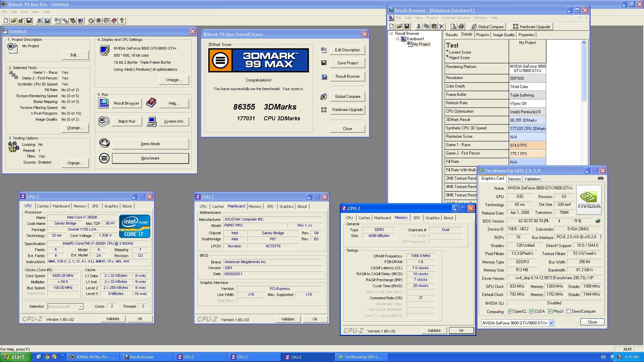Click the Benchmark button in the Run section
This screenshot has height=362, width=644.
(150, 158)
